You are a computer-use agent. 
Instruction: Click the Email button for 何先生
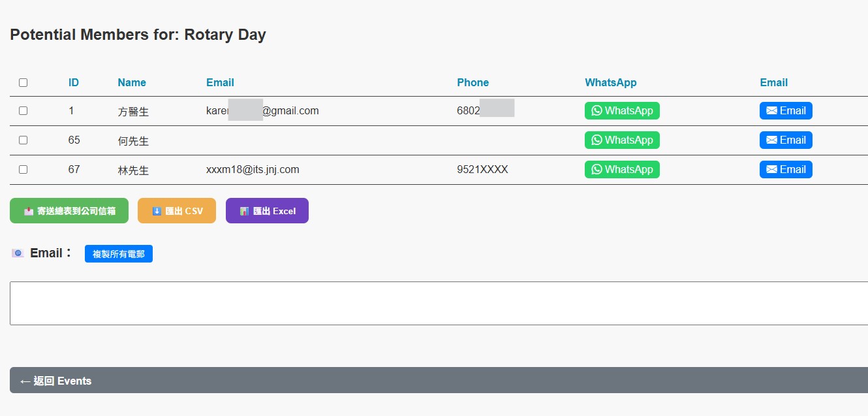click(x=786, y=140)
